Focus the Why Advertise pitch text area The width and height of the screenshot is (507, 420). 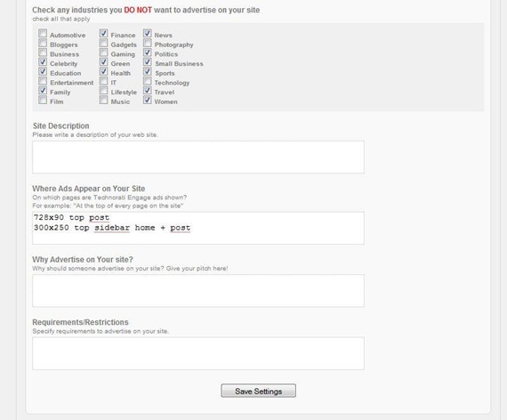point(198,291)
